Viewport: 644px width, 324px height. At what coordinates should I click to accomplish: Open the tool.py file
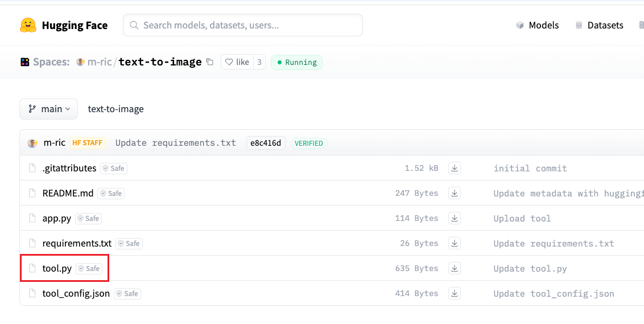pos(57,269)
